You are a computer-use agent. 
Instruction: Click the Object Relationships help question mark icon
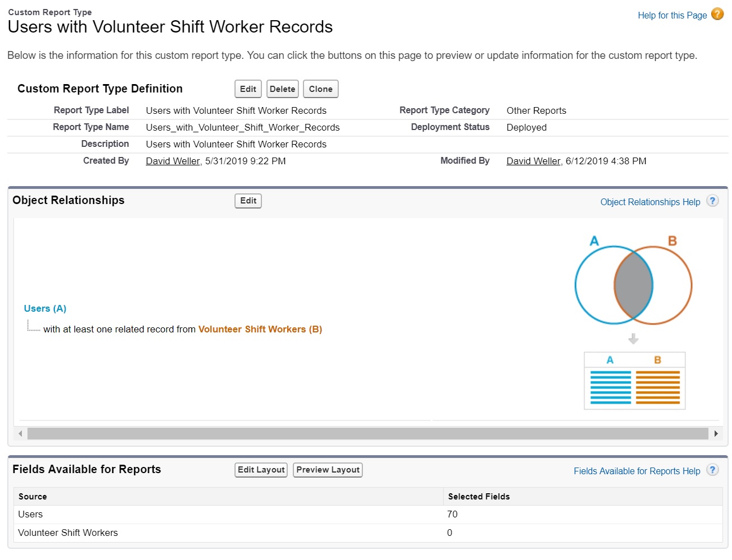tap(712, 201)
